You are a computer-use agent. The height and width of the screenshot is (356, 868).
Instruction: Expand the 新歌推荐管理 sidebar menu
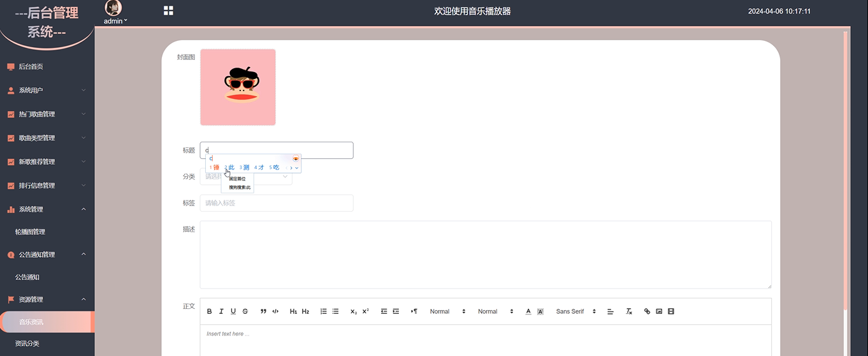click(x=47, y=161)
